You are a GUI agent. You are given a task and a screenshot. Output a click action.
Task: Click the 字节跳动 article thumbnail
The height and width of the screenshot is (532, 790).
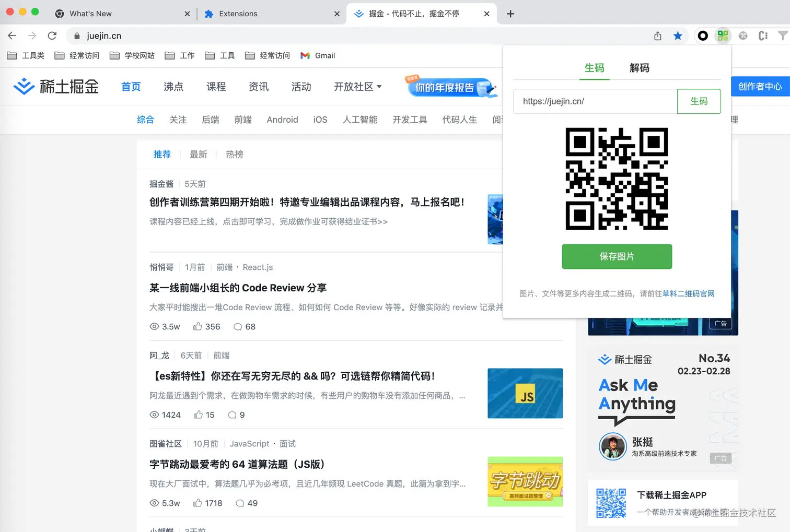click(x=525, y=481)
